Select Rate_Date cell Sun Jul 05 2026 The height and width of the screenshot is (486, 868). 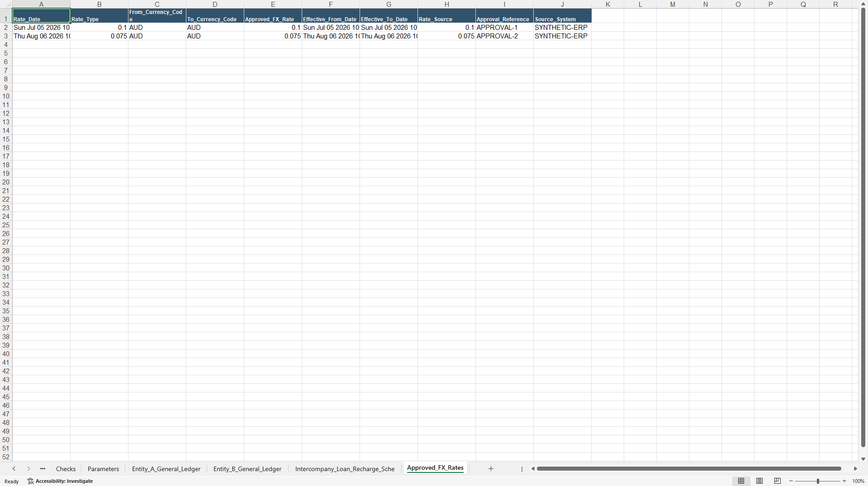[x=41, y=28]
